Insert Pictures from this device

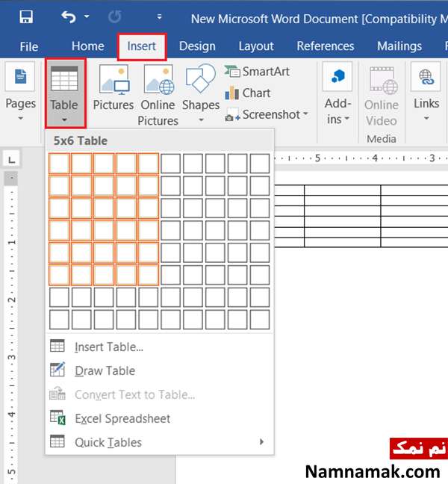point(113,88)
